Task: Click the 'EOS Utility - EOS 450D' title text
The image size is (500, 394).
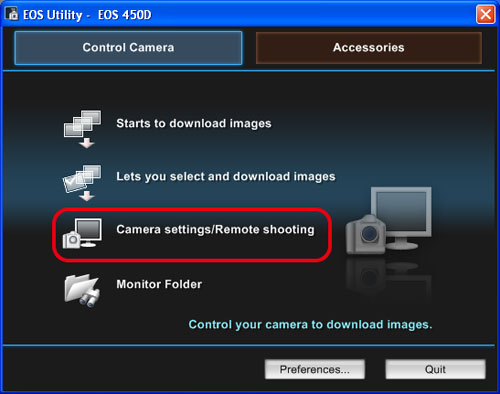Action: pos(87,15)
